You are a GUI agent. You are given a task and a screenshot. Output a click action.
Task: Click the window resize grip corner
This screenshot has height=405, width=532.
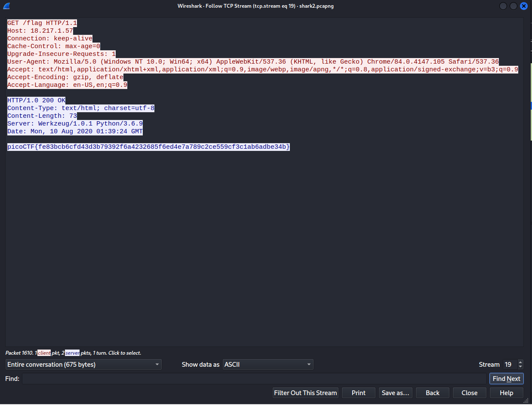click(x=527, y=401)
